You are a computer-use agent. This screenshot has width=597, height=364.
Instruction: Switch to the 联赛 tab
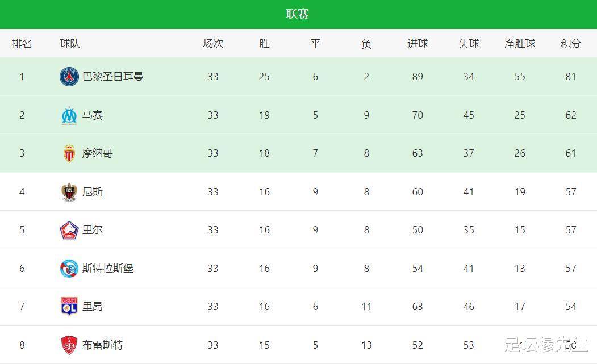tap(298, 14)
